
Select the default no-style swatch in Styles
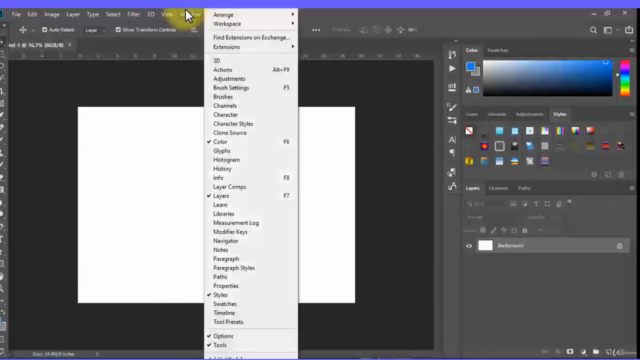click(469, 131)
